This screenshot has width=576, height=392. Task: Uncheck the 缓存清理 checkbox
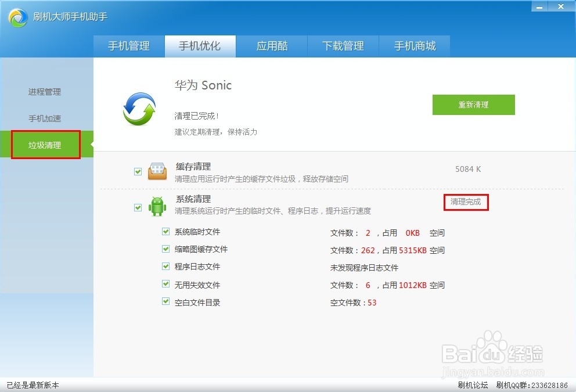138,171
